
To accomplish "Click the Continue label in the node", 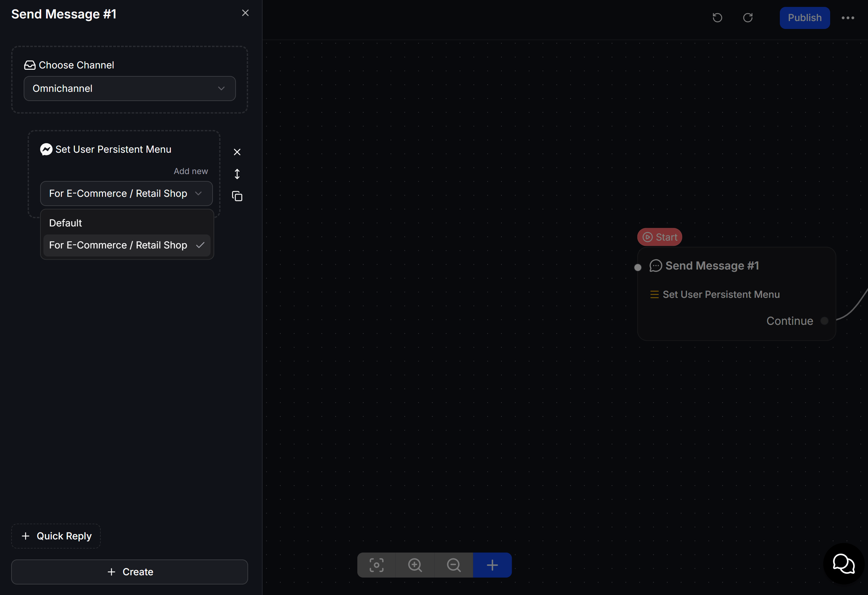I will pyautogui.click(x=790, y=321).
